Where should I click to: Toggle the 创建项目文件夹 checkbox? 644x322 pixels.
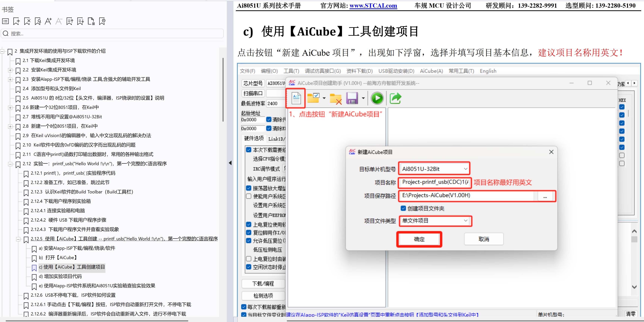click(403, 208)
